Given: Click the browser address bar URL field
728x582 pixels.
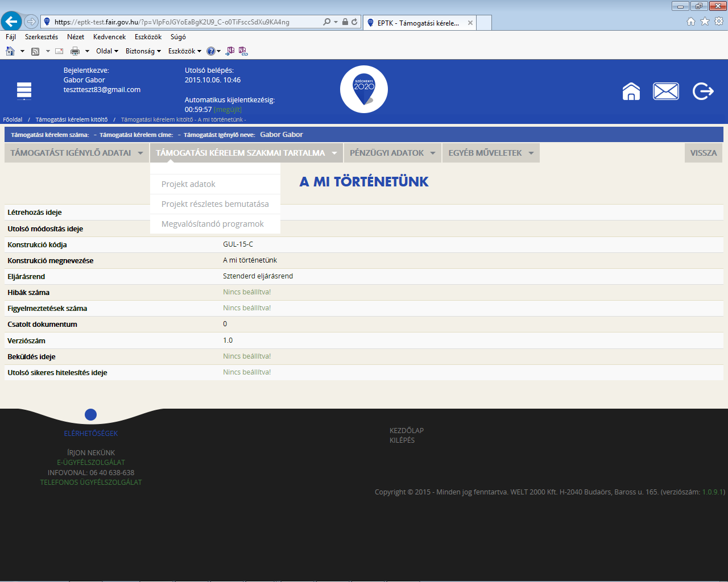Looking at the screenshot, I should pos(182,22).
